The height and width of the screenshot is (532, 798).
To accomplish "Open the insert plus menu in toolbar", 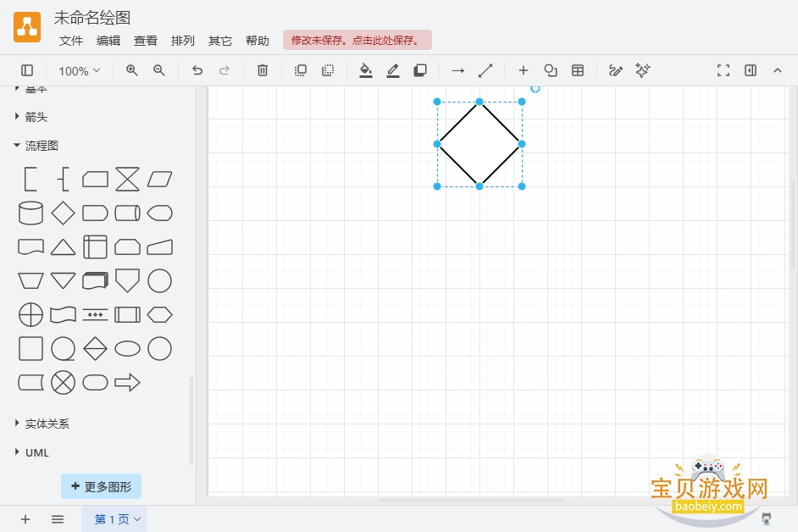I will tap(524, 70).
